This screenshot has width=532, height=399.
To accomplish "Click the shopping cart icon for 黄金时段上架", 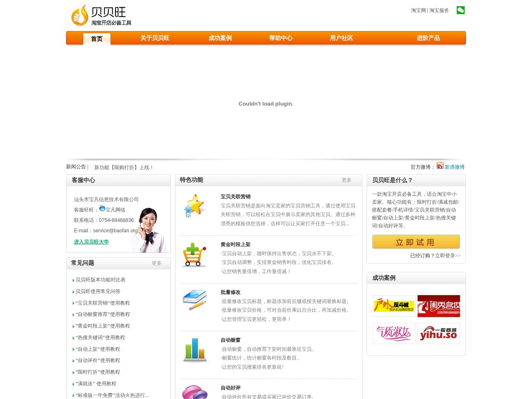I will pos(194,254).
